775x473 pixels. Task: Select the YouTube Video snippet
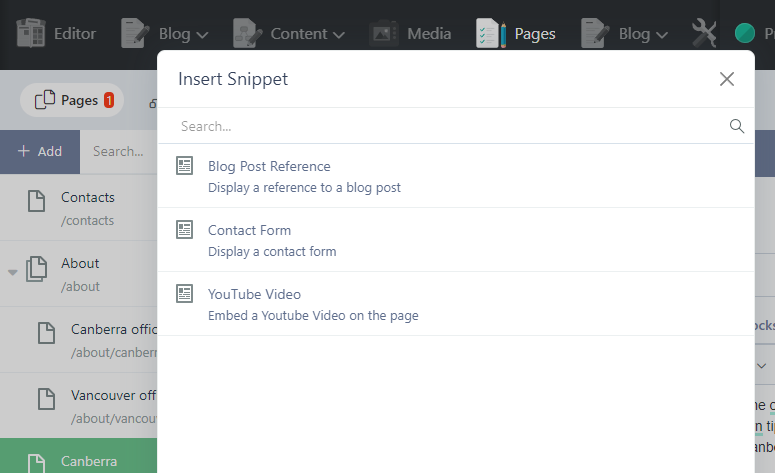(456, 303)
